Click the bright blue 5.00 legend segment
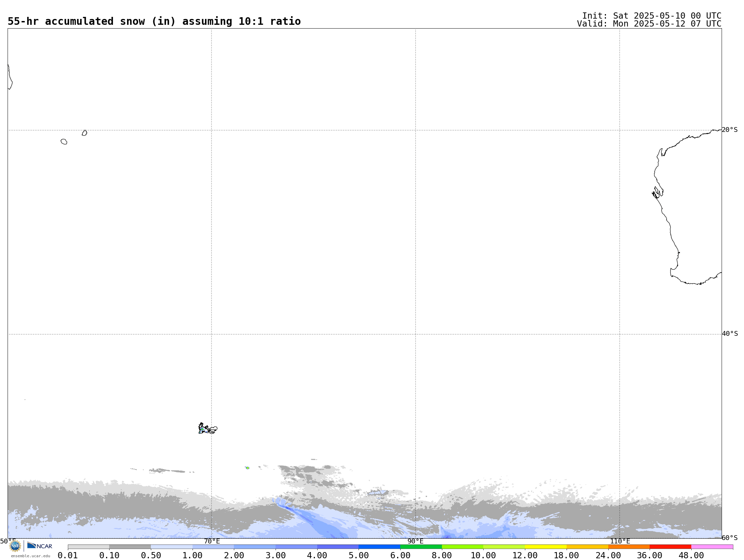 [x=379, y=547]
